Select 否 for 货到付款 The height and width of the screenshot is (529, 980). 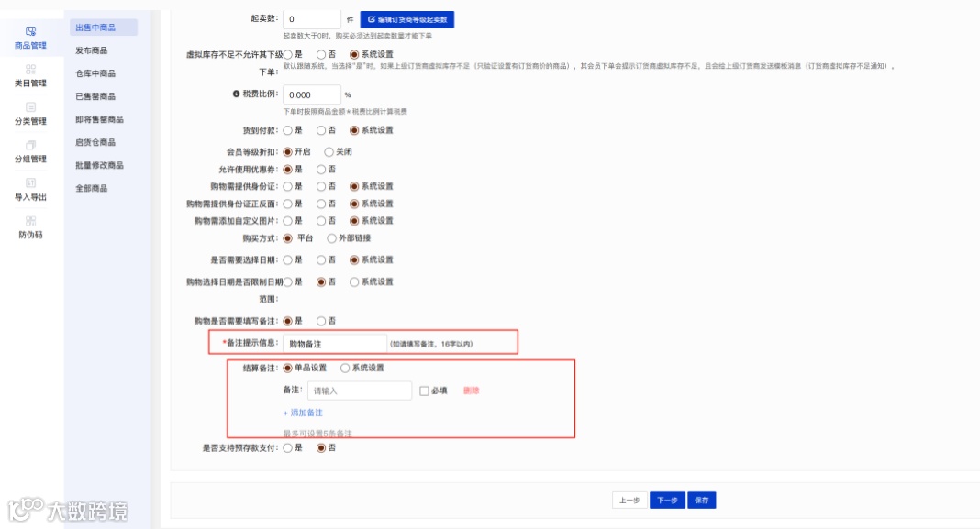321,130
